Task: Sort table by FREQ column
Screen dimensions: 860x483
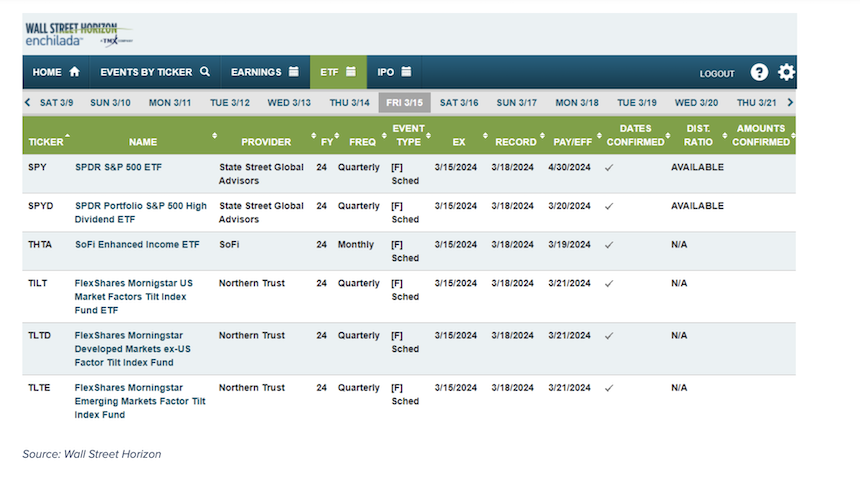Action: pyautogui.click(x=363, y=142)
